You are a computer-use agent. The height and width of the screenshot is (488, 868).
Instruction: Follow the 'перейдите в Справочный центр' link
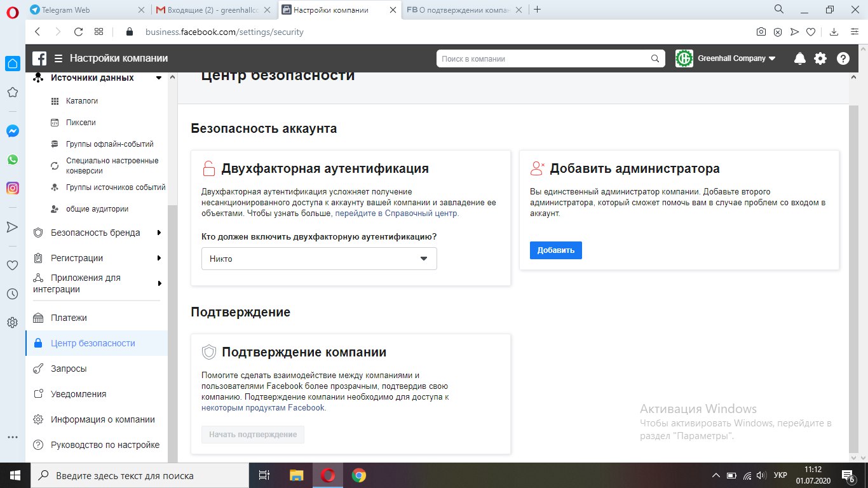pyautogui.click(x=397, y=213)
